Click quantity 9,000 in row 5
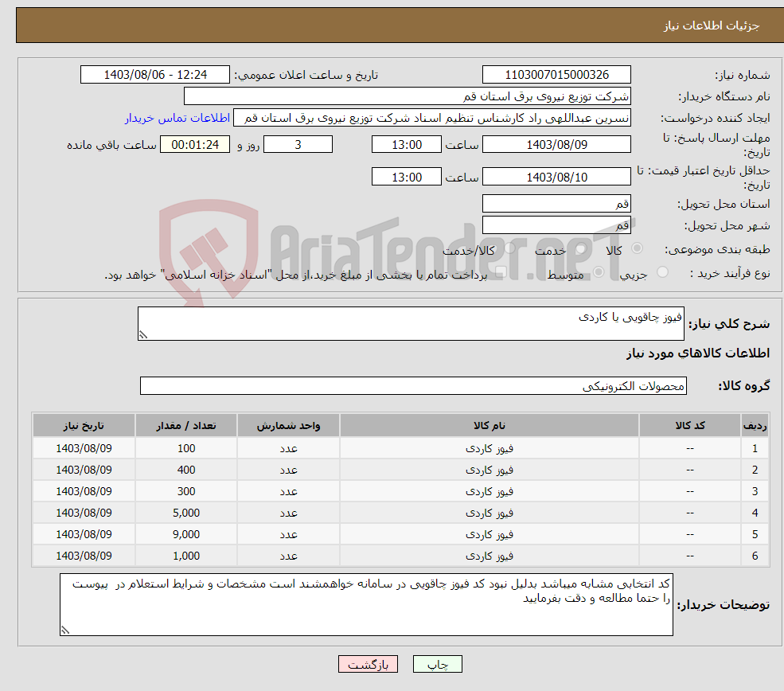The height and width of the screenshot is (691, 784). click(x=186, y=534)
